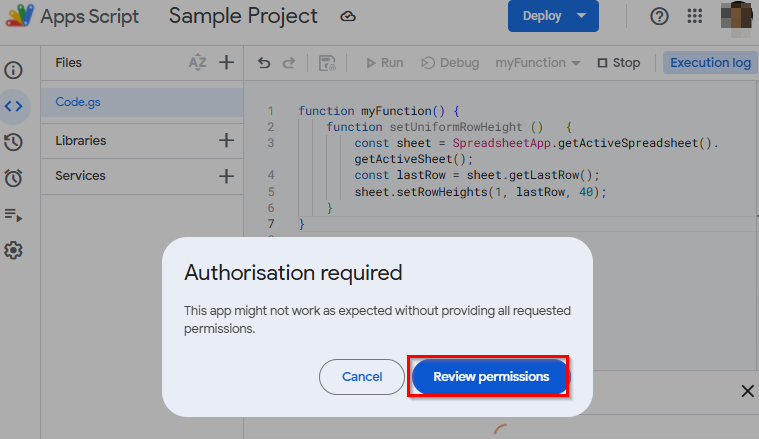Viewport: 759px width, 439px height.
Task: Cancel the authorisation dialog
Action: (x=361, y=377)
